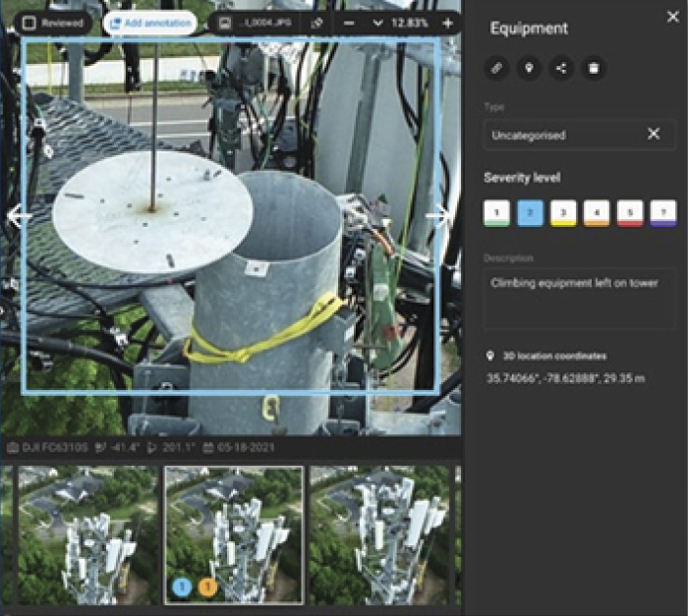
Task: Click the 3D location coordinates label
Action: [x=554, y=356]
